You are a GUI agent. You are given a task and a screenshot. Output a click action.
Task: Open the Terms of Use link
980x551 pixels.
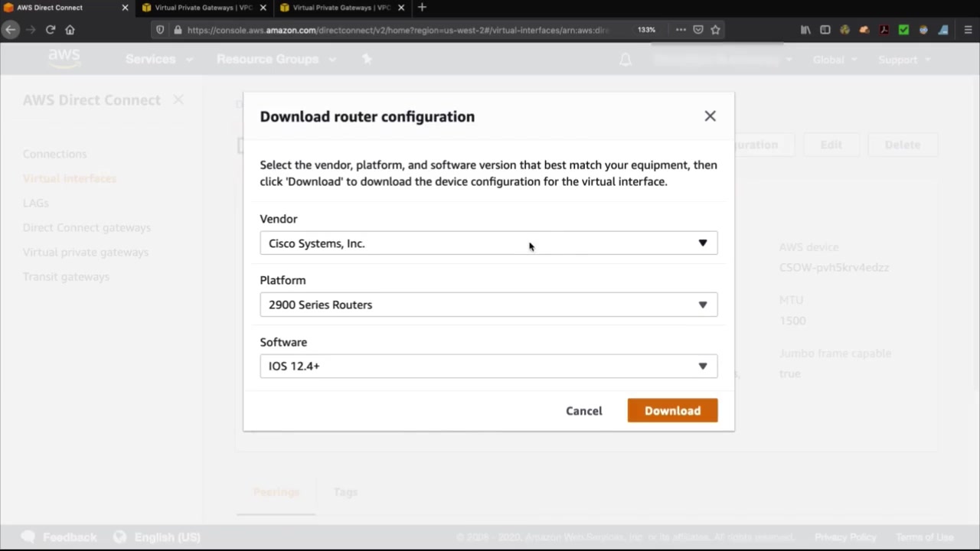(924, 537)
